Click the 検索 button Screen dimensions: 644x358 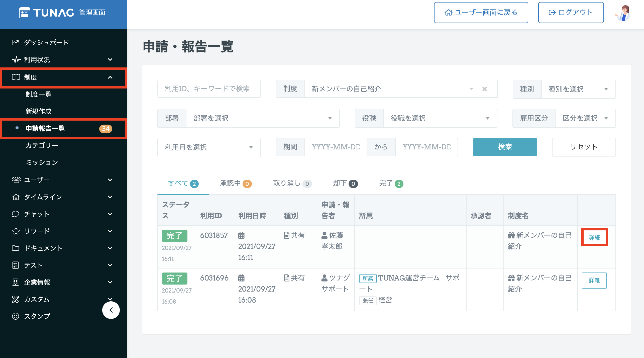click(x=505, y=147)
